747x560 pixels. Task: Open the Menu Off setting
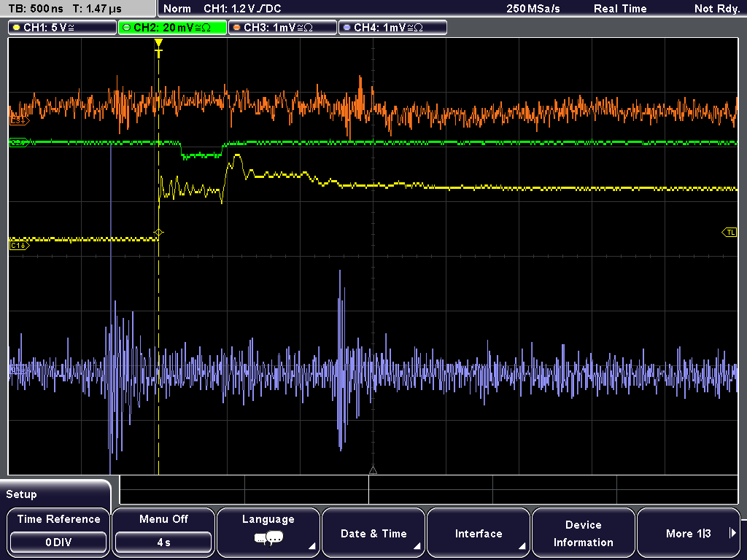(x=163, y=532)
